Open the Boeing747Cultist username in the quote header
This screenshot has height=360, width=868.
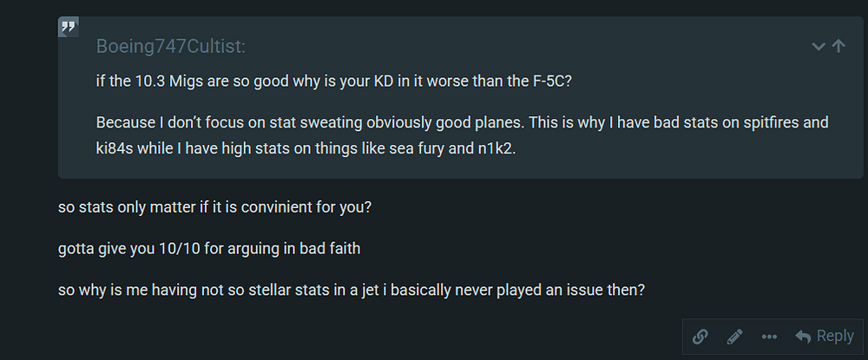tap(170, 47)
